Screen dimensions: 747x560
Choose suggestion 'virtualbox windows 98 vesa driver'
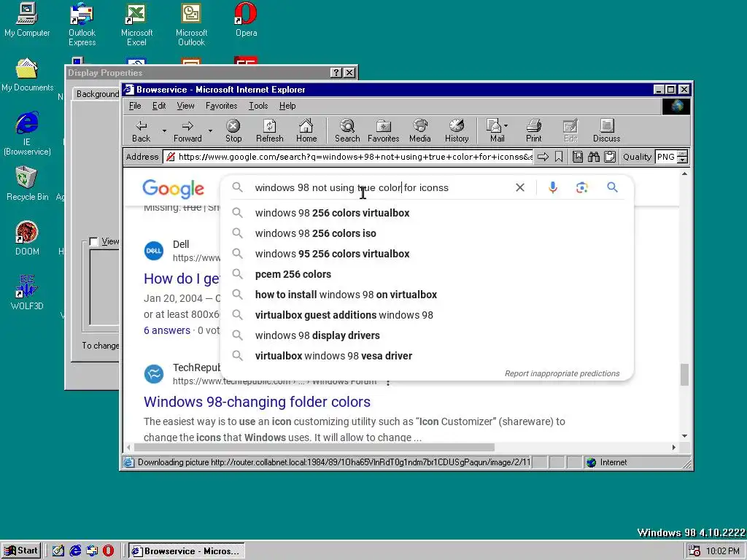pos(427,356)
